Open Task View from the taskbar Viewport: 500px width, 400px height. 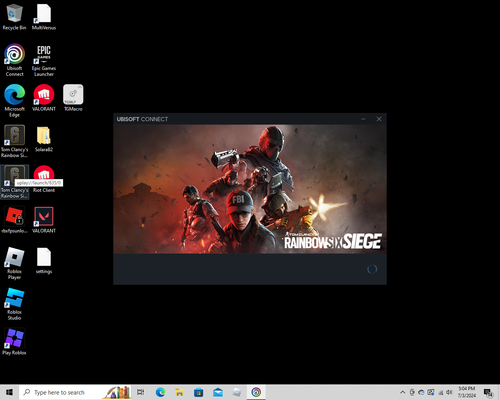click(141, 392)
